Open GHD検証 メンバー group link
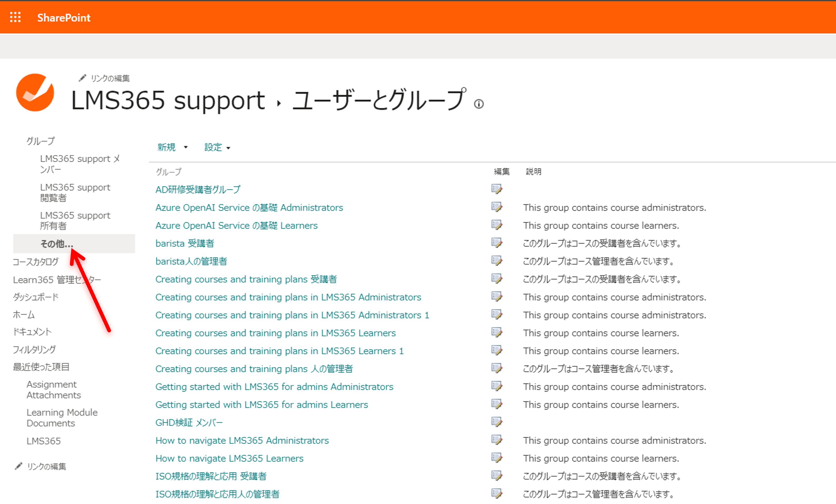This screenshot has width=836, height=504. (189, 423)
